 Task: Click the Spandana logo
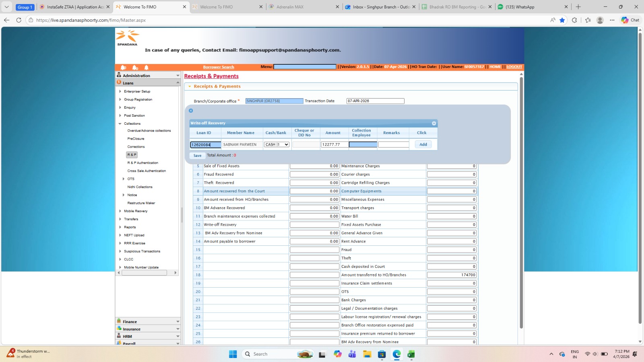(x=127, y=38)
